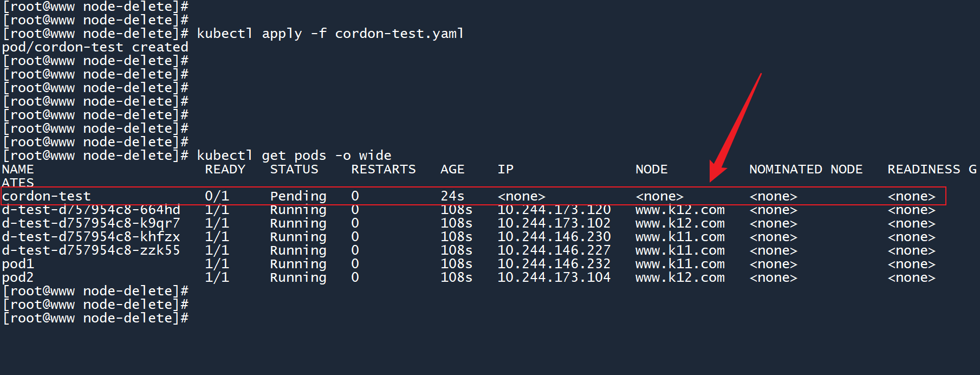The width and height of the screenshot is (980, 375).
Task: Select pod name d-test-d757954c8-khfzx
Action: (x=91, y=237)
